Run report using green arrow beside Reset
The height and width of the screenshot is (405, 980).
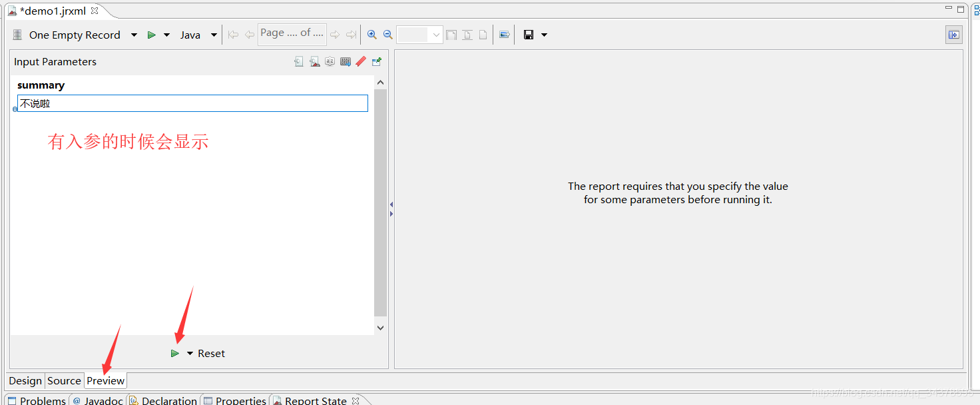coord(174,354)
